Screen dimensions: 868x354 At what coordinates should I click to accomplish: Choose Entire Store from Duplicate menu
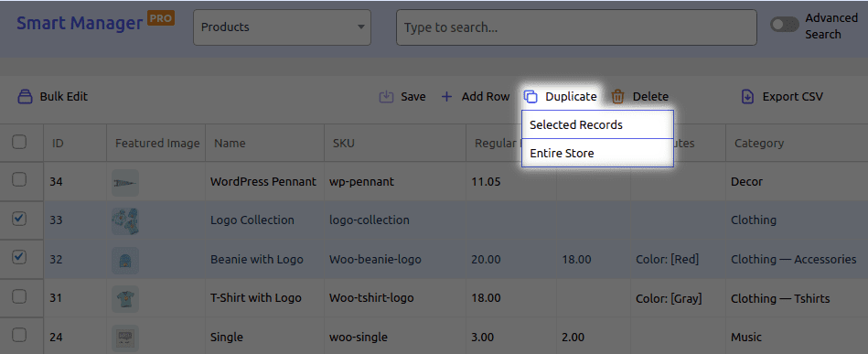click(x=597, y=153)
